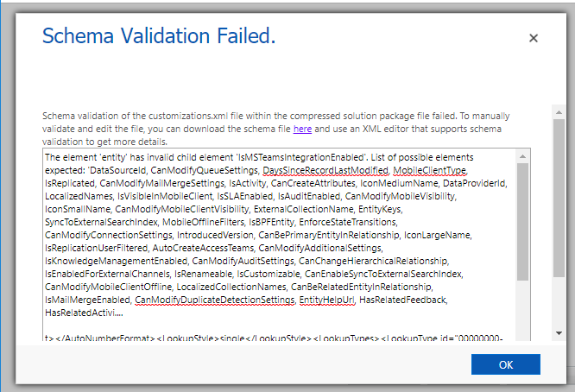Click outer scrollbar track below the thumb
Viewport: 575px width, 392px height.
[559, 302]
